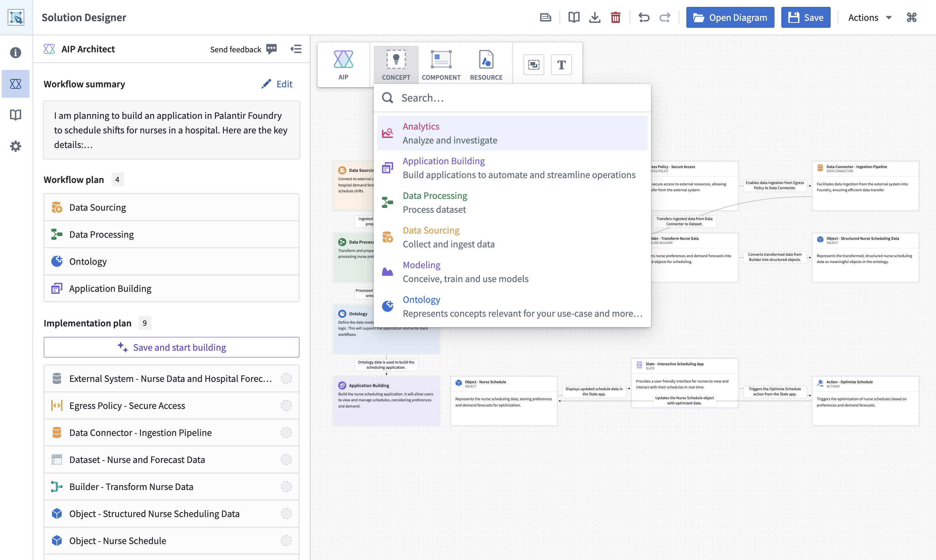Choose Analytics from the concept list
Image resolution: width=936 pixels, height=560 pixels.
[512, 133]
